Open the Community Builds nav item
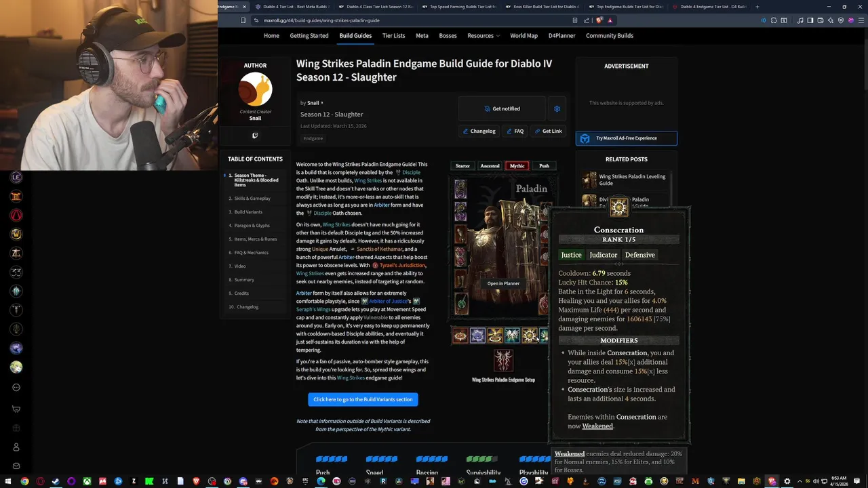This screenshot has width=868, height=488. [610, 36]
